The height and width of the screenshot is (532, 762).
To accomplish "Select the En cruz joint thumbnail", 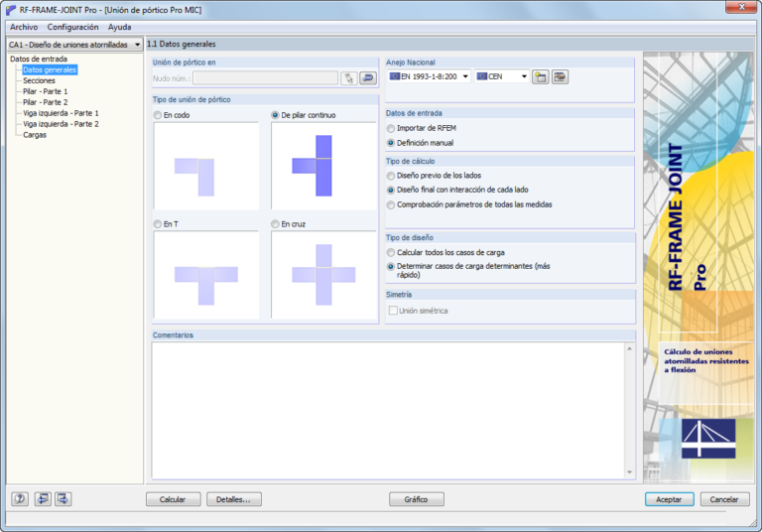I will (323, 275).
